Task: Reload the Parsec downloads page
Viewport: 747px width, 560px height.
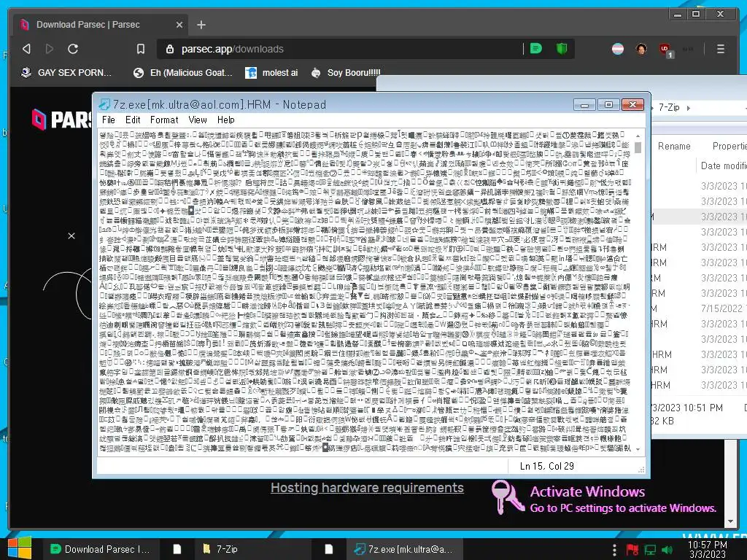Action: point(73,49)
